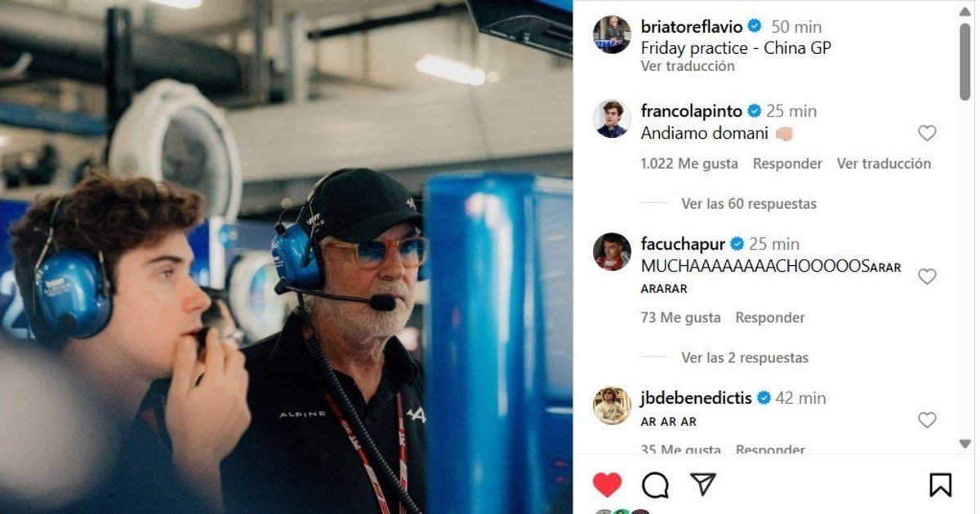Reply to francolapinto's comment via Responder
Image resolution: width=980 pixels, height=514 pixels.
point(786,163)
